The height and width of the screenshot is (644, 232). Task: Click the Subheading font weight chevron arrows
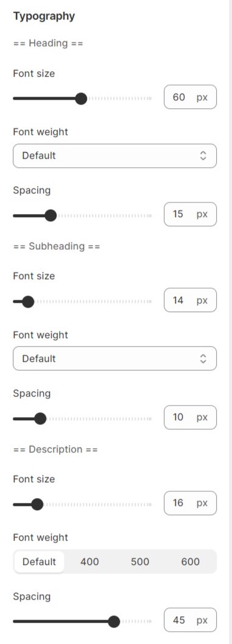point(203,359)
